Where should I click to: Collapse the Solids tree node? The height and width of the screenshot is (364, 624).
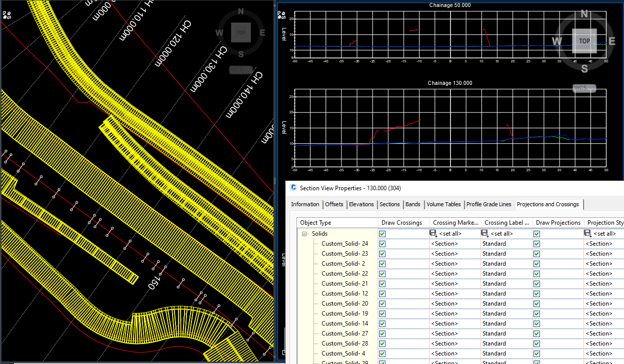pos(304,234)
